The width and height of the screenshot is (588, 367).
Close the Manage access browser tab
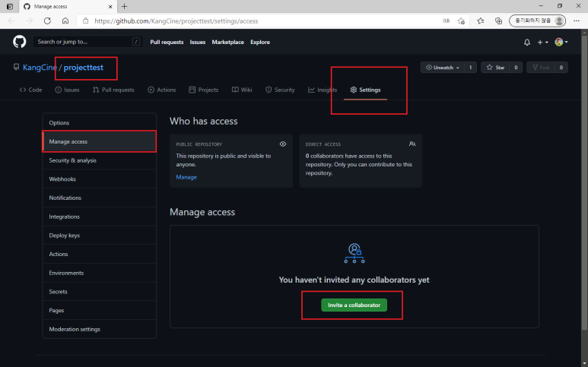click(110, 6)
